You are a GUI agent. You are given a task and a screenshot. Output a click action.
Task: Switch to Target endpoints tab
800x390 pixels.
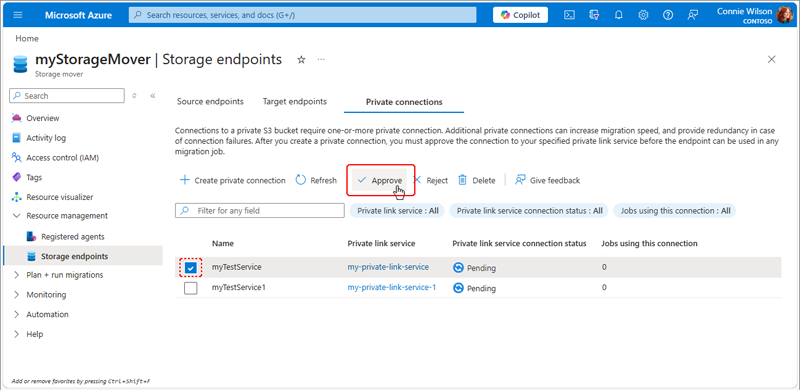click(x=294, y=102)
